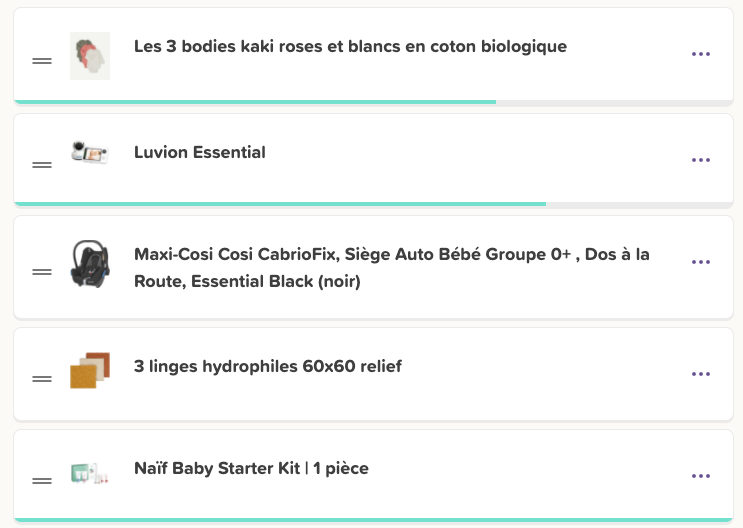
Task: Open options menu for the 3 bodies kaki item
Action: pyautogui.click(x=700, y=54)
